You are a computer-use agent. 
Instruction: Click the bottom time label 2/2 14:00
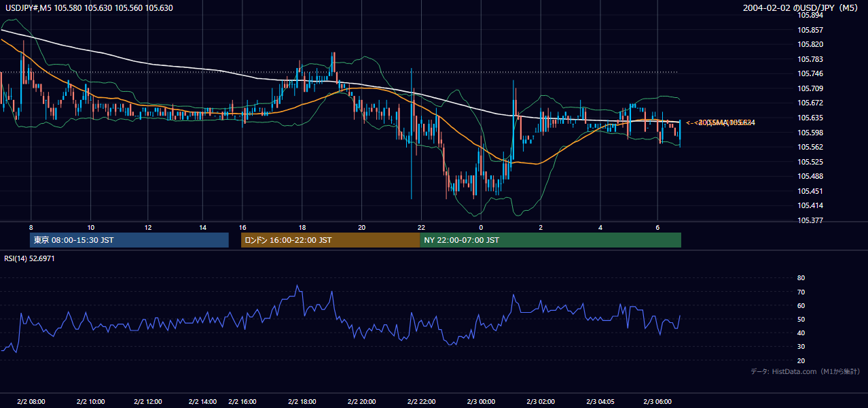coord(202,402)
